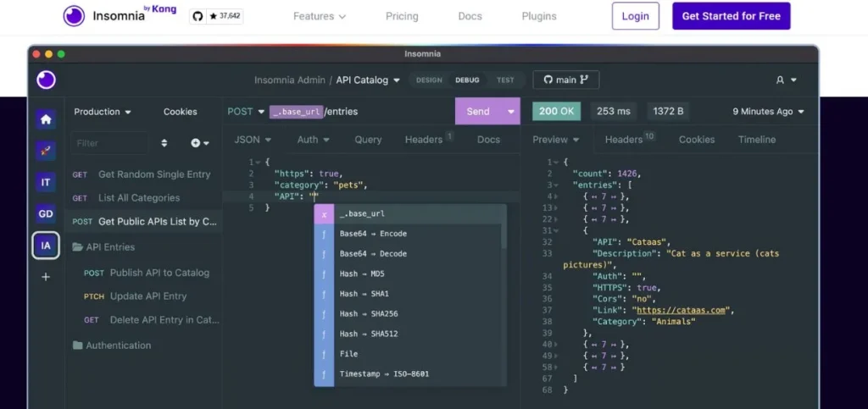The image size is (868, 409).
Task: Click the Send button
Action: point(478,112)
